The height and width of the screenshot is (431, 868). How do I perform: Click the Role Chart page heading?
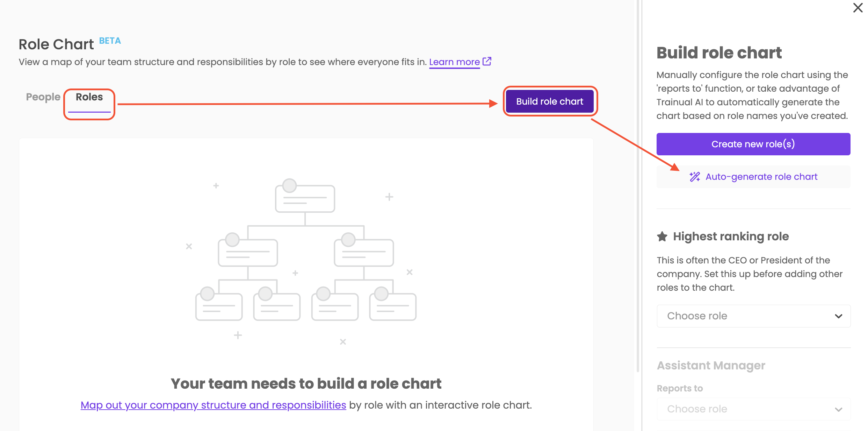56,44
